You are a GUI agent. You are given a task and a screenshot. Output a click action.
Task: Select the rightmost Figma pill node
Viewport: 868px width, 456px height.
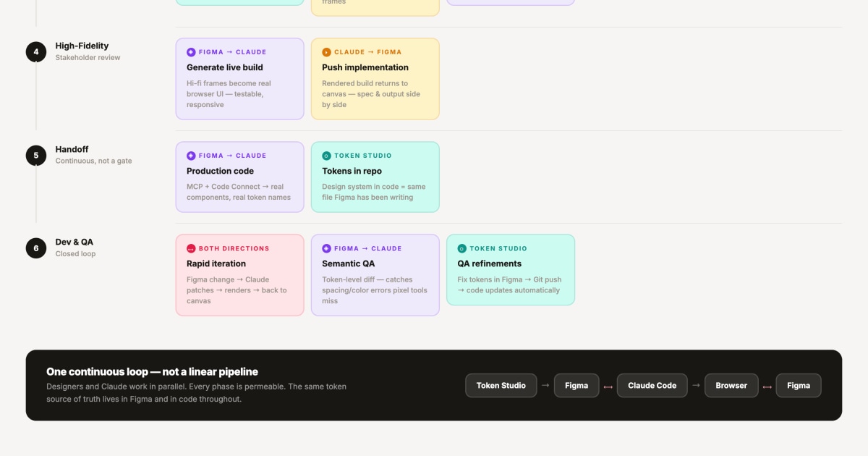(x=799, y=385)
